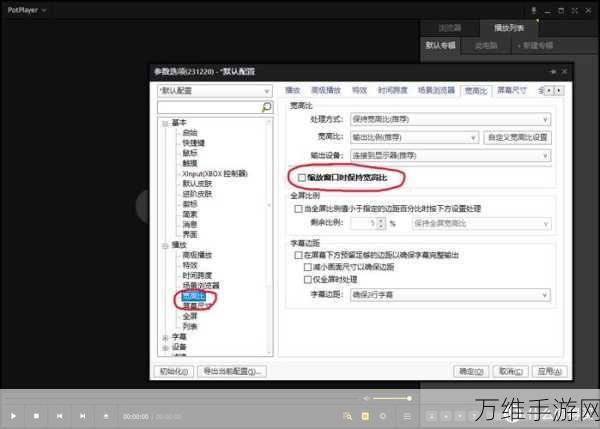Select 快捷键 in the settings tree
This screenshot has width=600, height=429.
click(x=194, y=143)
